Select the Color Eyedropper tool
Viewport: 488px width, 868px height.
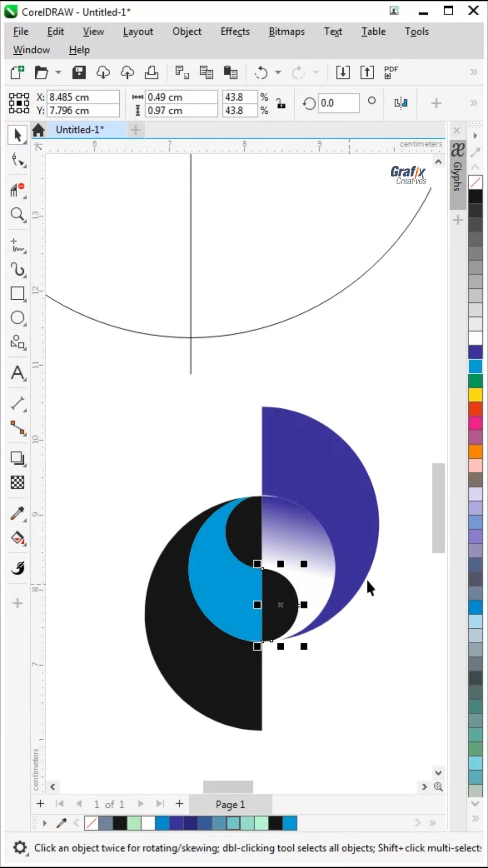tap(18, 514)
